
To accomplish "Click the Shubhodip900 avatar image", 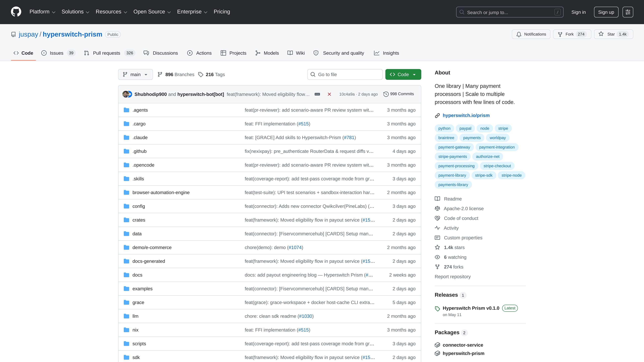I will click(125, 94).
